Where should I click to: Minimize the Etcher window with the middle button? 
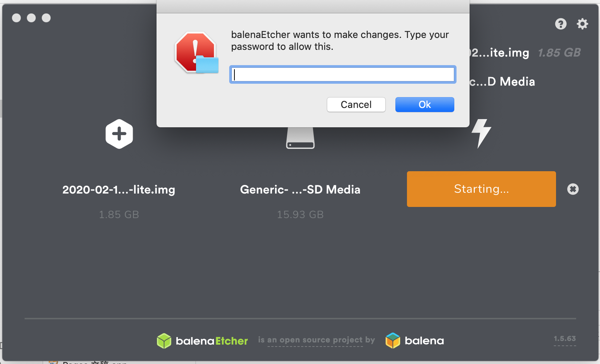click(x=31, y=18)
